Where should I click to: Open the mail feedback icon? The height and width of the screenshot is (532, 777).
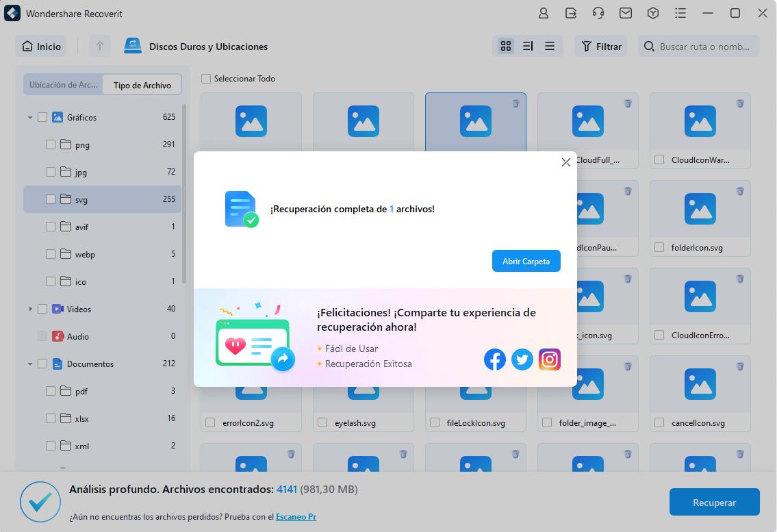(626, 13)
